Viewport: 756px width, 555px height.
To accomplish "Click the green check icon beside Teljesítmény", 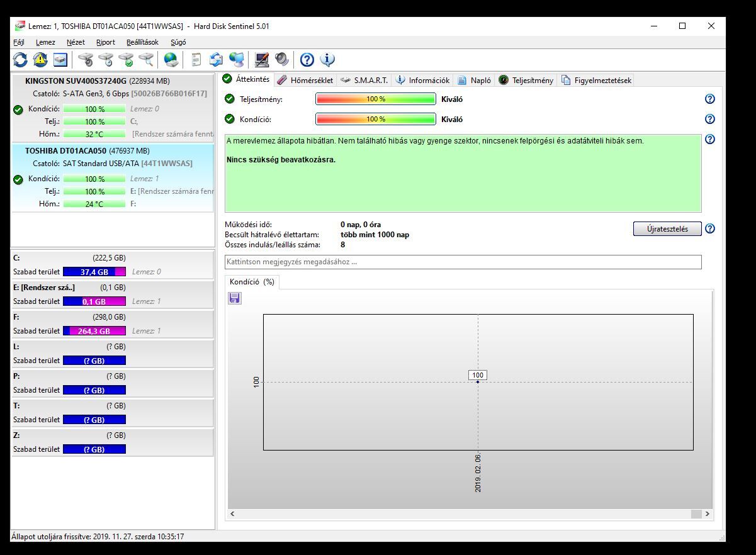I will pyautogui.click(x=230, y=99).
